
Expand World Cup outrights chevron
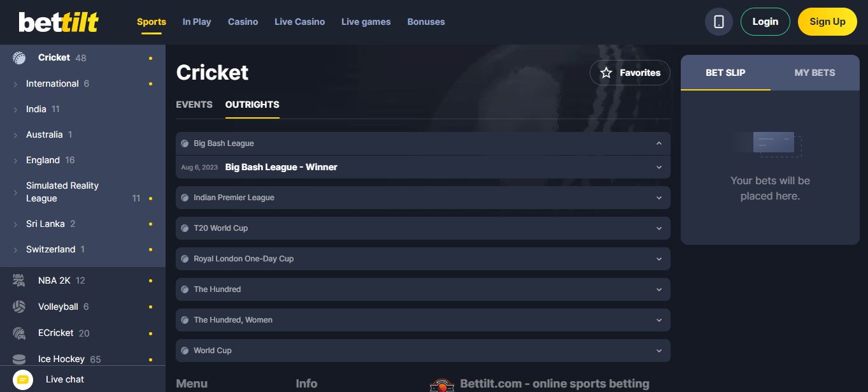(659, 351)
